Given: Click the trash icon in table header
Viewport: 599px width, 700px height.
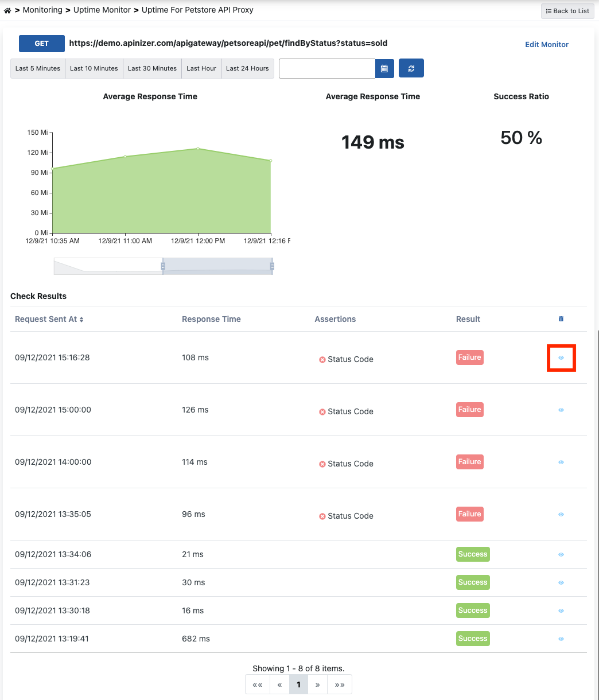Looking at the screenshot, I should 561,319.
